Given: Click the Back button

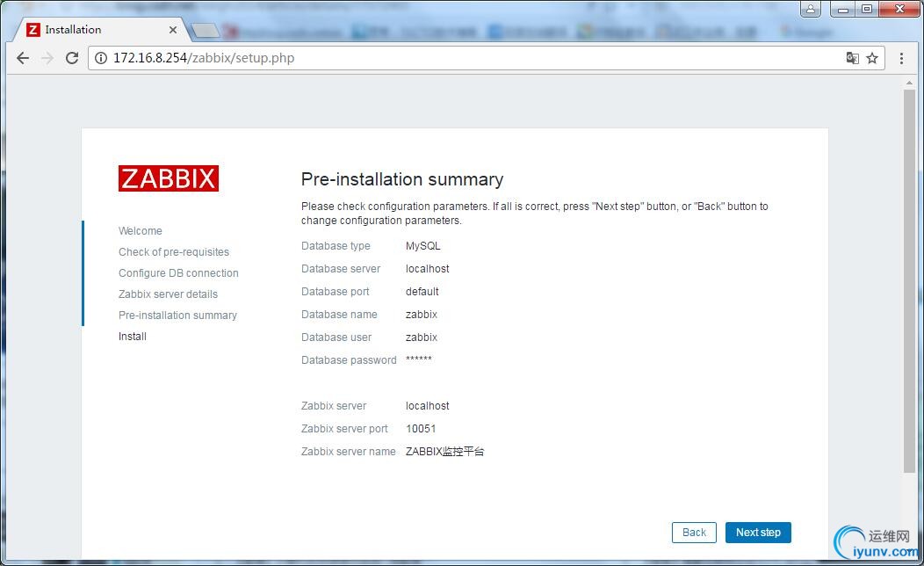Looking at the screenshot, I should [694, 533].
